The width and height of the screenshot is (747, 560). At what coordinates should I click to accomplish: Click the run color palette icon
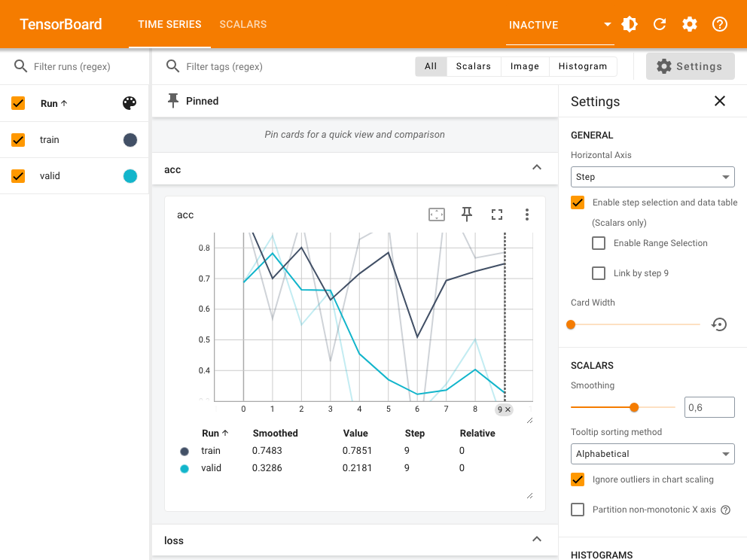coord(130,104)
